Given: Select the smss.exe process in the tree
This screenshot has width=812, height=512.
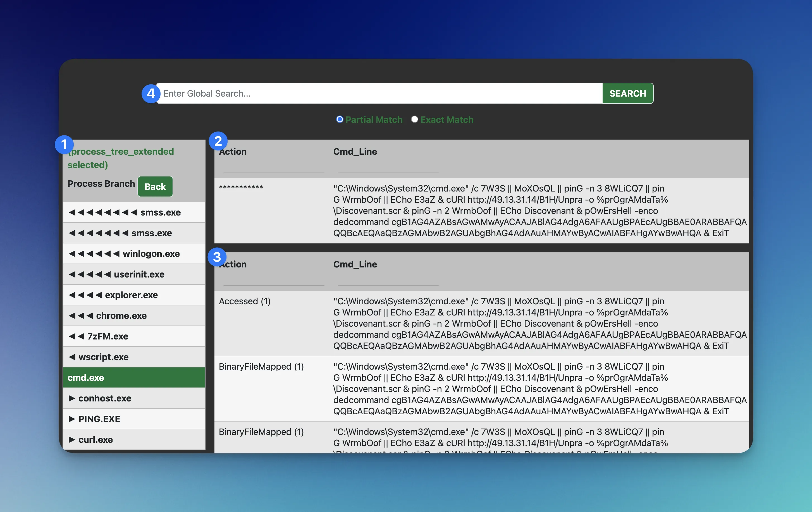Looking at the screenshot, I should pyautogui.click(x=134, y=212).
